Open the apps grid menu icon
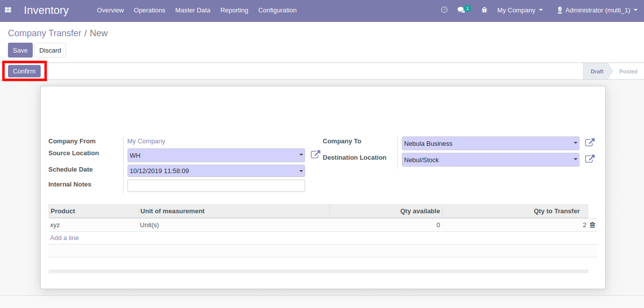Image resolution: width=644 pixels, height=308 pixels. coord(8,10)
